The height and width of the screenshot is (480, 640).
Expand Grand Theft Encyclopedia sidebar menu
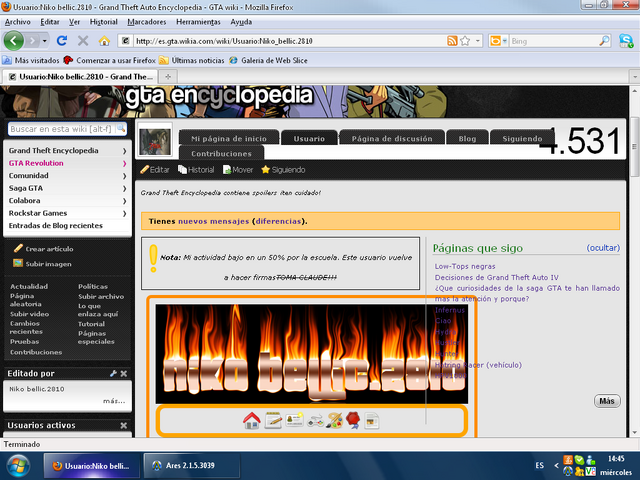pos(124,151)
